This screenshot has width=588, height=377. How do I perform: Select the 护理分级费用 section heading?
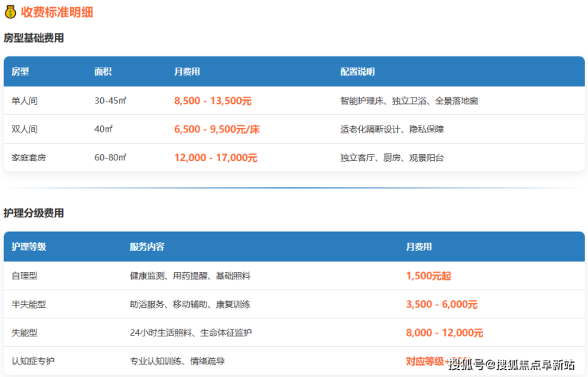[x=33, y=214]
